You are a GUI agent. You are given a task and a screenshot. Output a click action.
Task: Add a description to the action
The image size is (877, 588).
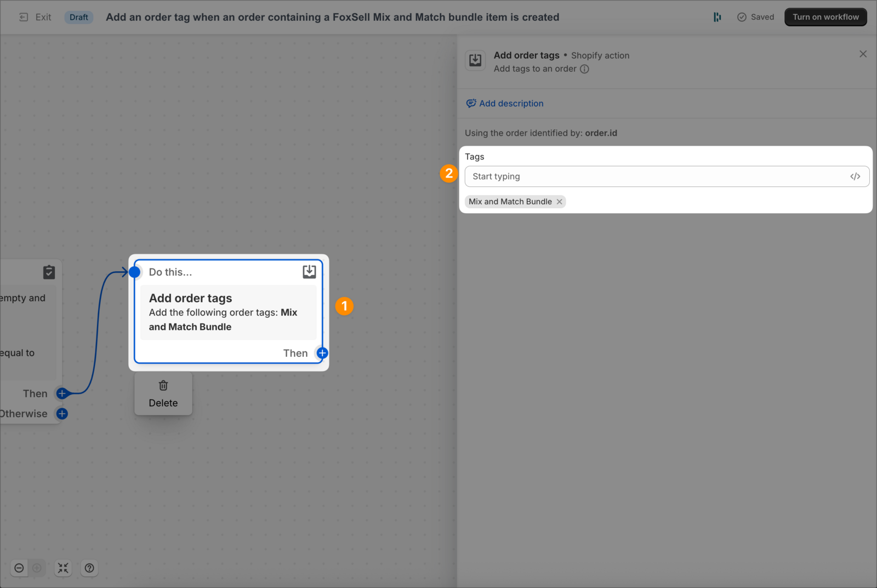click(504, 103)
